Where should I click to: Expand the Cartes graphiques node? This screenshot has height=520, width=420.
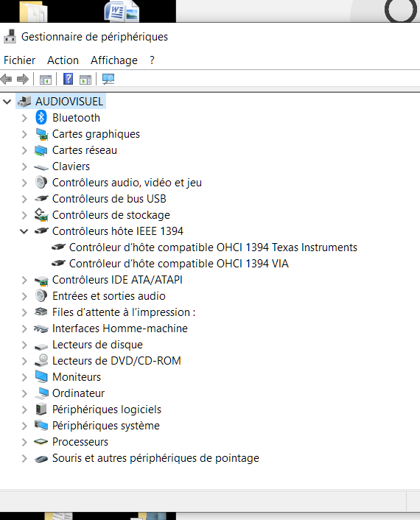point(24,134)
